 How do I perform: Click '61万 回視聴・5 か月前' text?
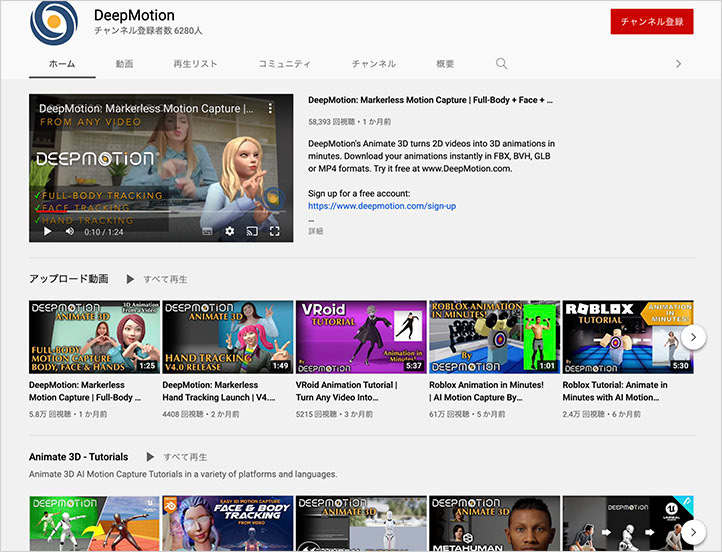pos(467,414)
